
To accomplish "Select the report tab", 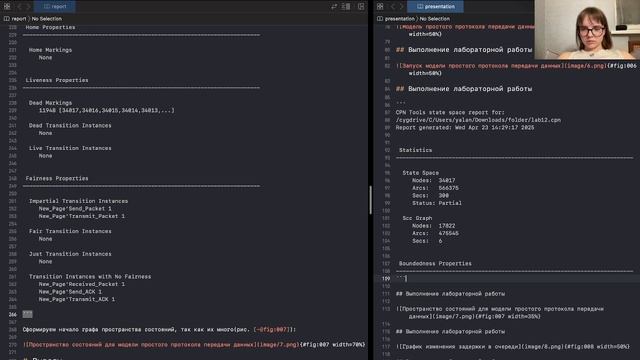I will pos(55,6).
